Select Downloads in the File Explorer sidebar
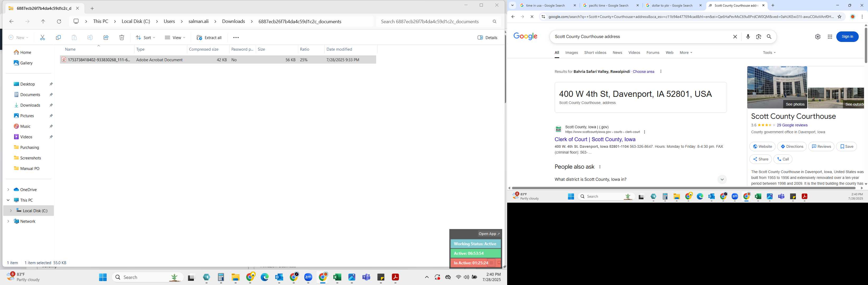Screen dimensions: 868x285 [x=30, y=105]
